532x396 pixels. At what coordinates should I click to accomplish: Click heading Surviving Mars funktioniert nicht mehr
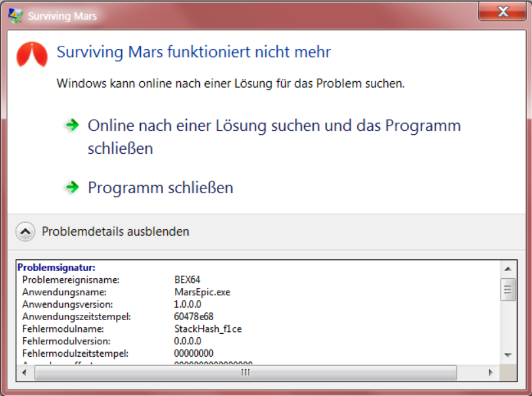193,52
